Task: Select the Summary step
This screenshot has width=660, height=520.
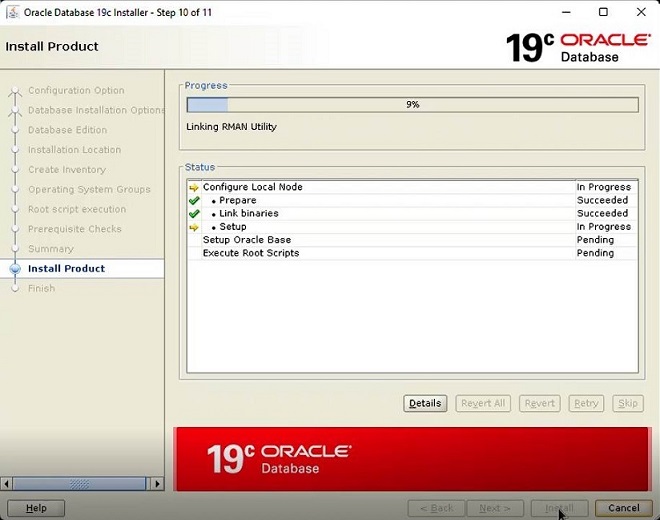Action: [x=51, y=249]
